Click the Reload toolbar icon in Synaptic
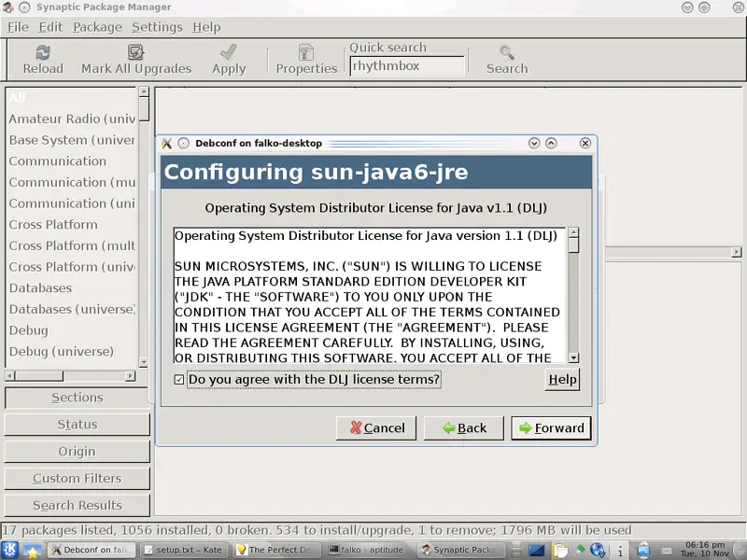This screenshot has width=747, height=560. (x=43, y=52)
